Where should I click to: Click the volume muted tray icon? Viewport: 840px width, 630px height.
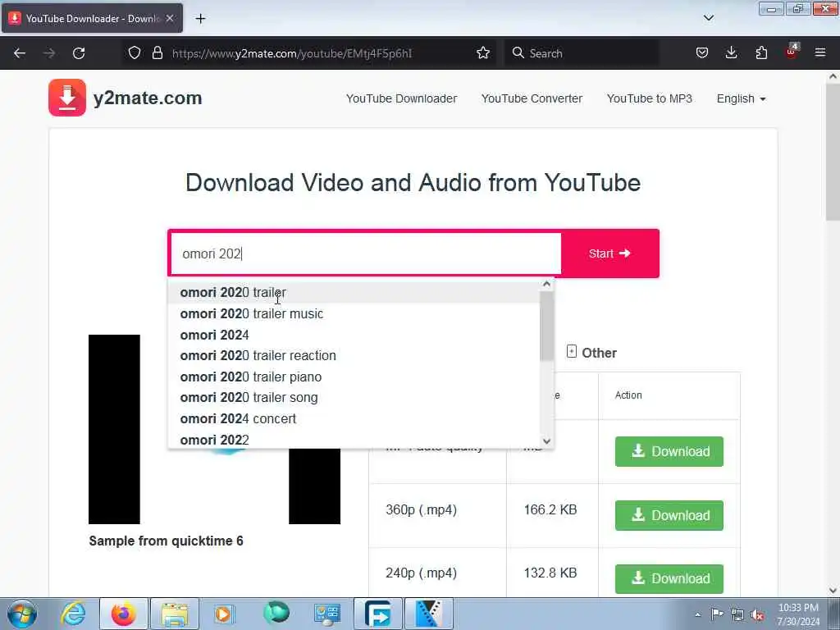click(x=757, y=614)
